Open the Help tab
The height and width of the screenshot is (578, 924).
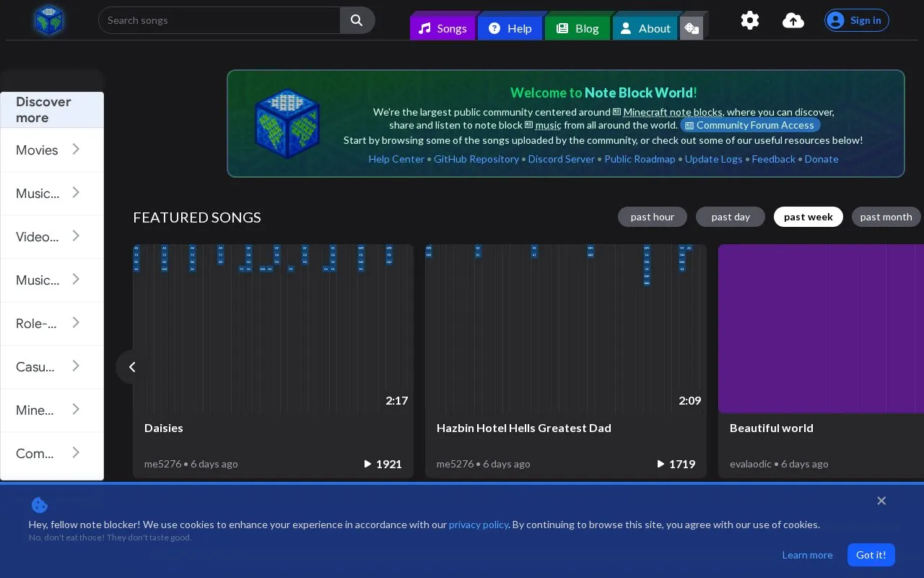click(x=510, y=28)
